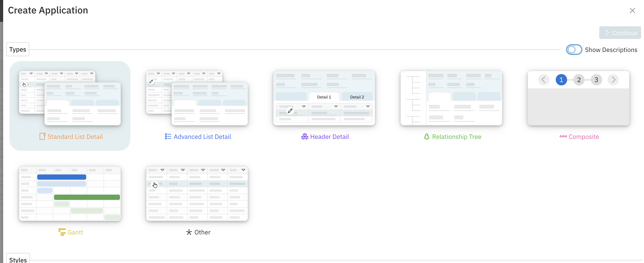Pick the Relationship Tree preview image
This screenshot has height=263, width=644.
click(451, 98)
